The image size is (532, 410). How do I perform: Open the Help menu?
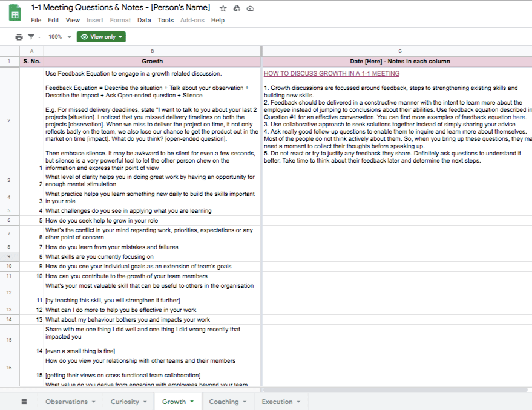pyautogui.click(x=218, y=21)
